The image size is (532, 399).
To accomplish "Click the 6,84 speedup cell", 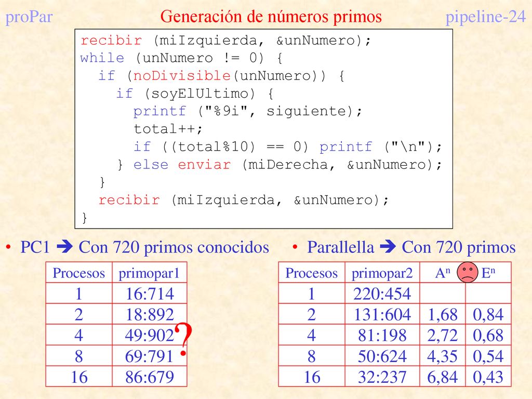I will coord(443,377).
